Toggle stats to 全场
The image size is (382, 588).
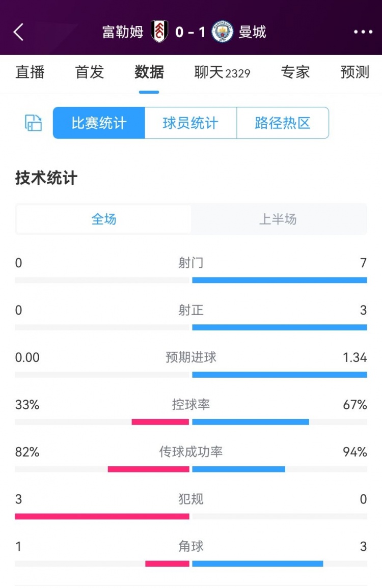[x=104, y=219]
